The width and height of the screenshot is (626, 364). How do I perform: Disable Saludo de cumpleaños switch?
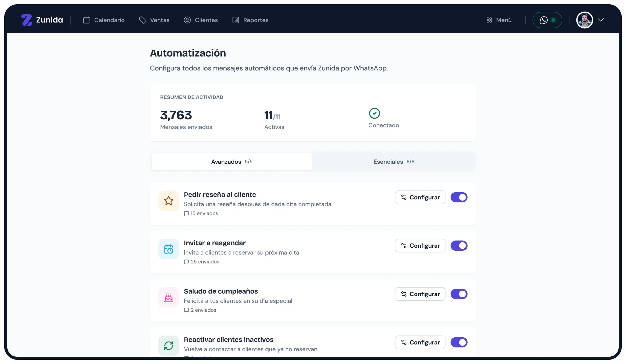459,294
